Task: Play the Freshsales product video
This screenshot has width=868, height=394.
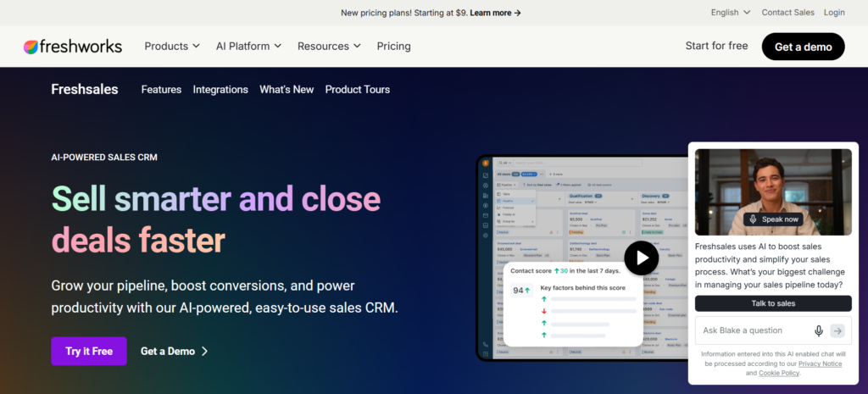Action: tap(642, 258)
